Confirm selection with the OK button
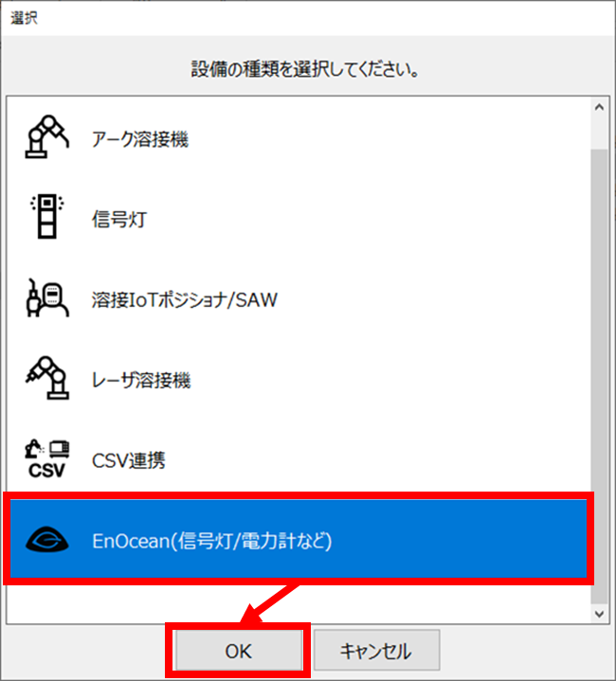Image resolution: width=616 pixels, height=681 pixels. (x=239, y=651)
